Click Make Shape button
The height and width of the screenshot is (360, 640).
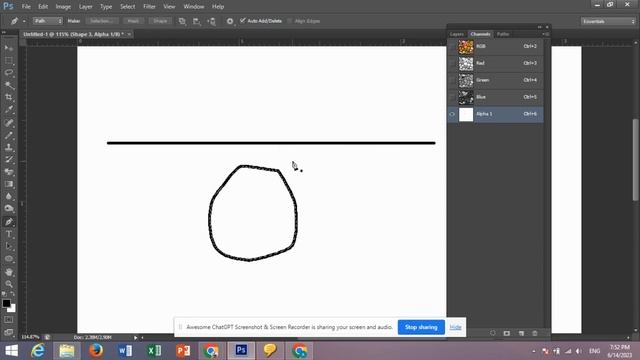(x=160, y=21)
